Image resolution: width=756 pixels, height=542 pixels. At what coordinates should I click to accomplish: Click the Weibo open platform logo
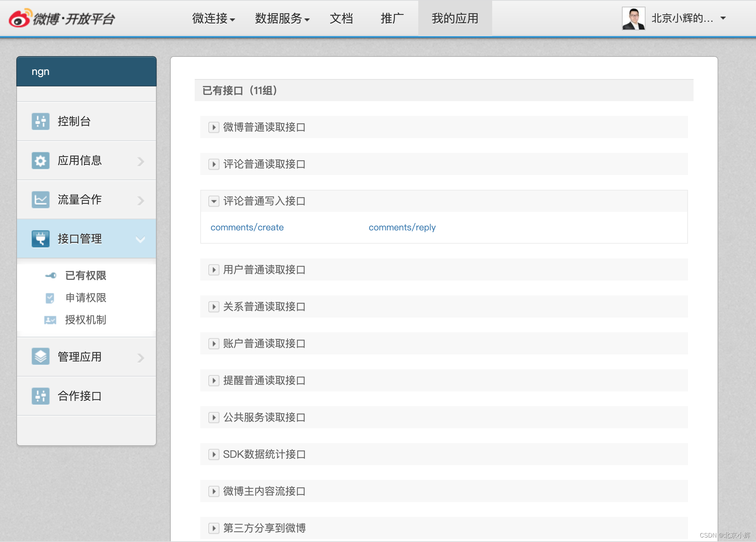(62, 18)
